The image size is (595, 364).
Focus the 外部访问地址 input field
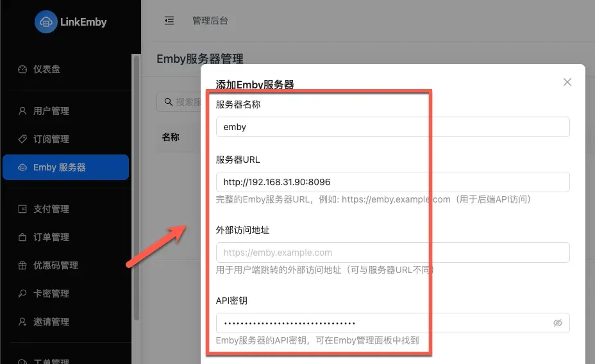[x=393, y=252]
